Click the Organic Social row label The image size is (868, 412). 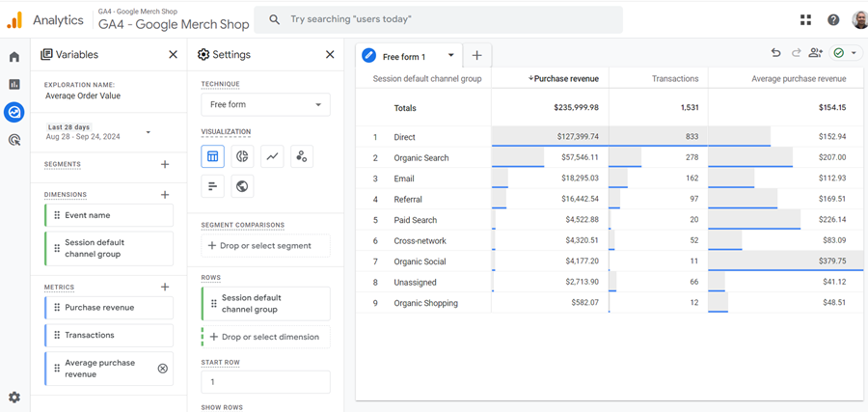[420, 261]
